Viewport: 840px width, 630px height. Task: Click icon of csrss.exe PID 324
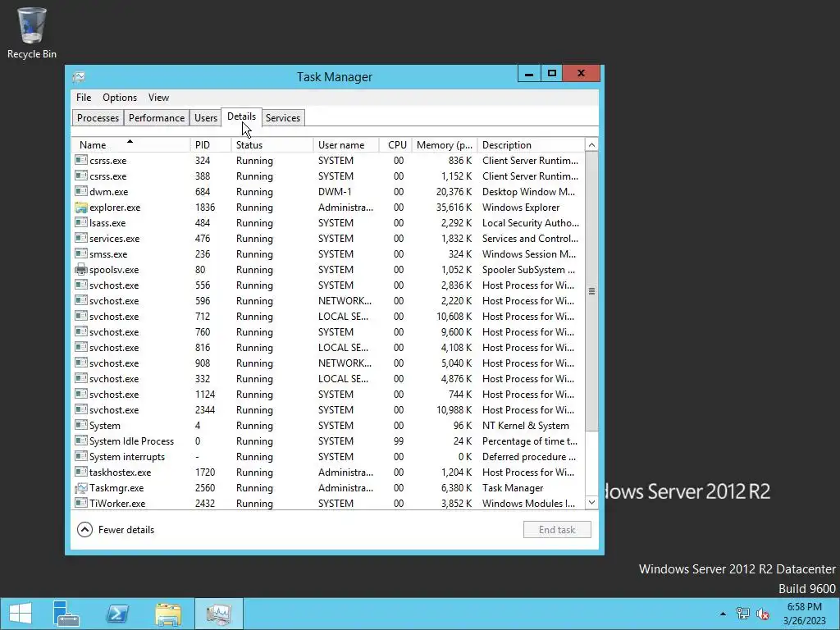81,160
